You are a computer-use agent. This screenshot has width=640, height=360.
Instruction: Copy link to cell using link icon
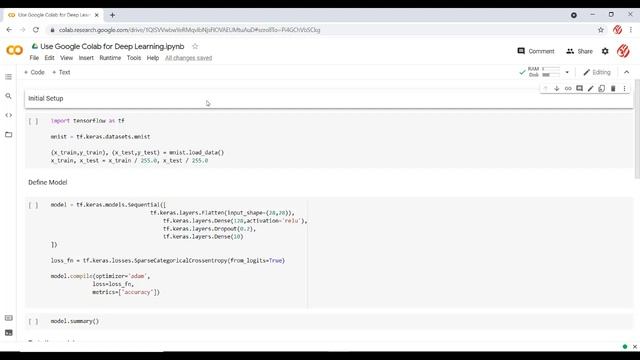point(568,89)
